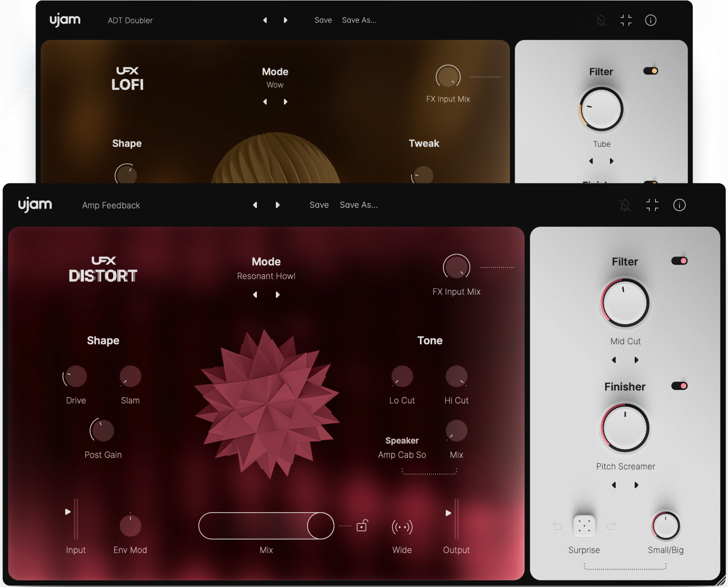Mute notifications via the bell icon
This screenshot has width=728, height=587.
(626, 205)
